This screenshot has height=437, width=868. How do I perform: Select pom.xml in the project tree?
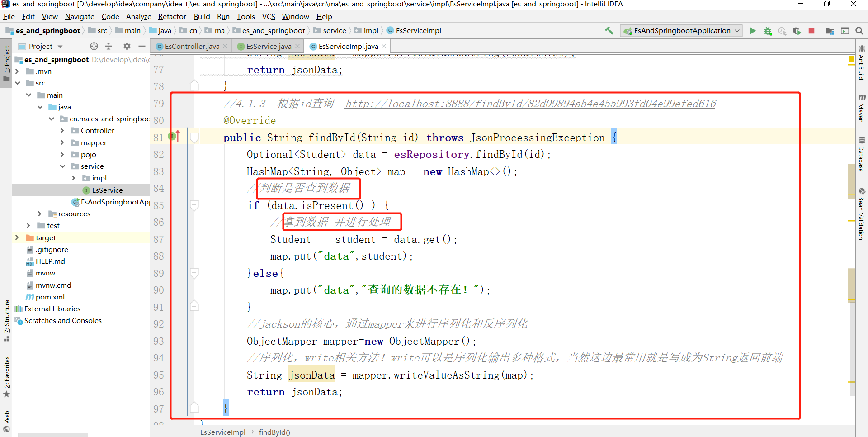pos(50,297)
